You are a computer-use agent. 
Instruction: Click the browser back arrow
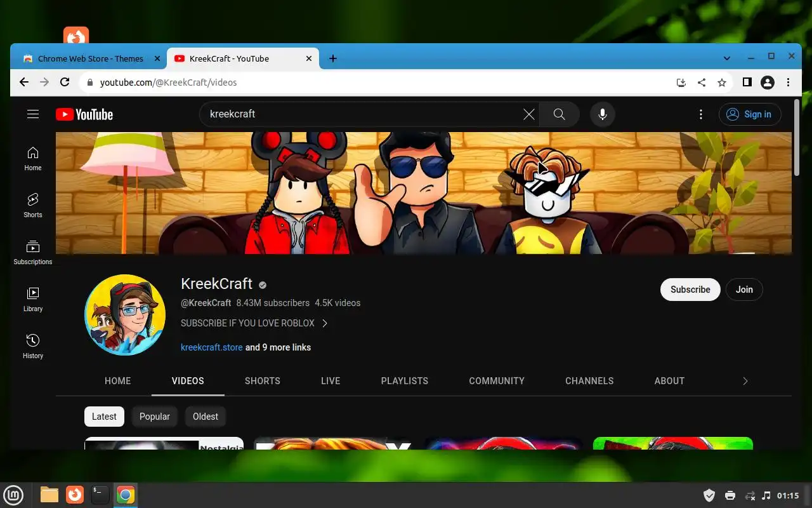(24, 82)
